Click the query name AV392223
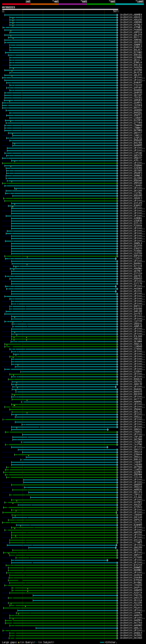Screen dimensions: 146x644 coord(8,8)
